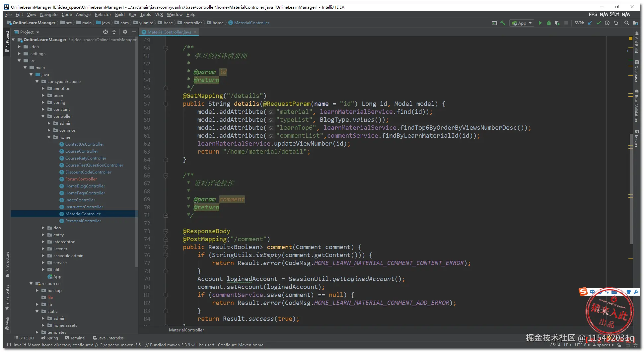This screenshot has height=352, width=644.
Task: Run the App configuration
Action: coord(540,23)
